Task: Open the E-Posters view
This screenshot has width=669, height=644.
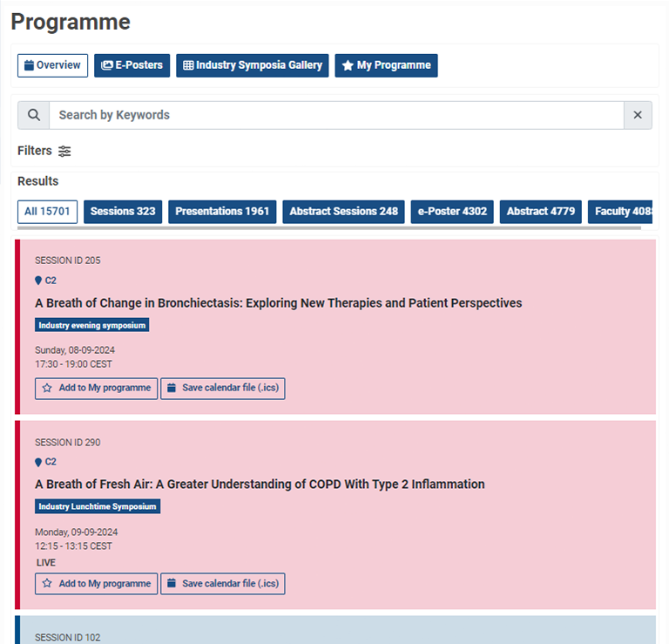Action: [x=132, y=65]
